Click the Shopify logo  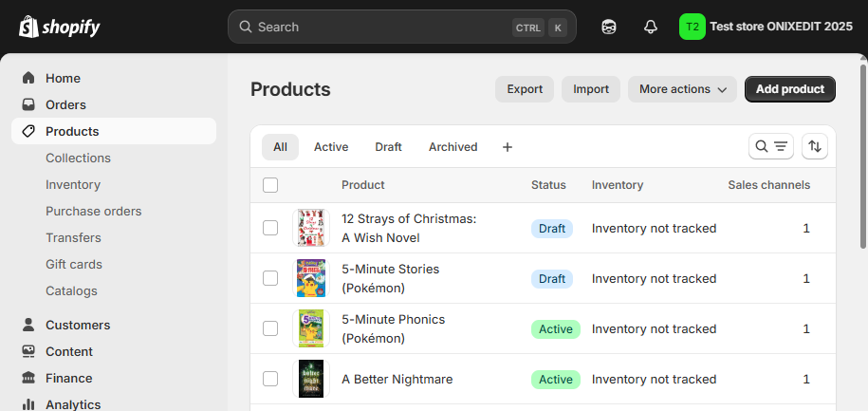59,27
